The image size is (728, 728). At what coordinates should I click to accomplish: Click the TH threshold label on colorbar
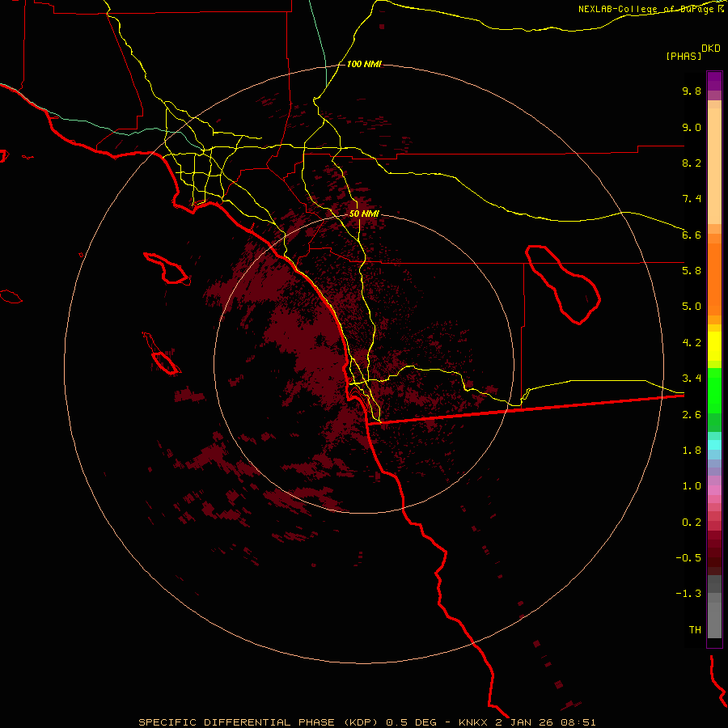[x=695, y=630]
